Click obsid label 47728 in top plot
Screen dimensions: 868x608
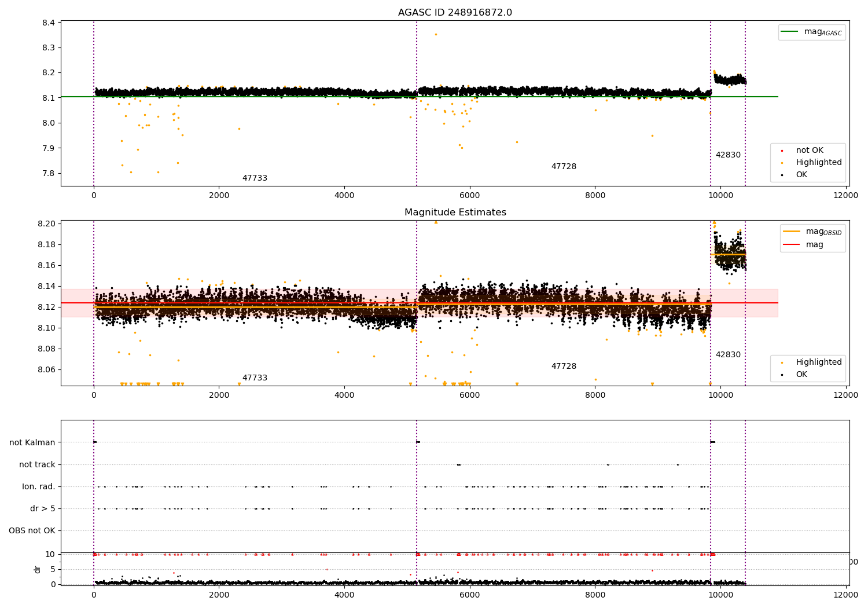point(564,167)
